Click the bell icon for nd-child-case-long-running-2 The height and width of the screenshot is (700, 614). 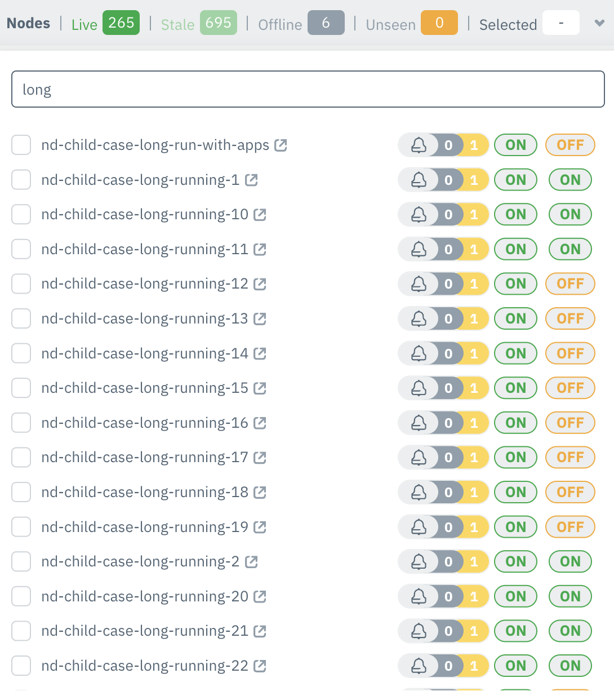[x=418, y=561]
